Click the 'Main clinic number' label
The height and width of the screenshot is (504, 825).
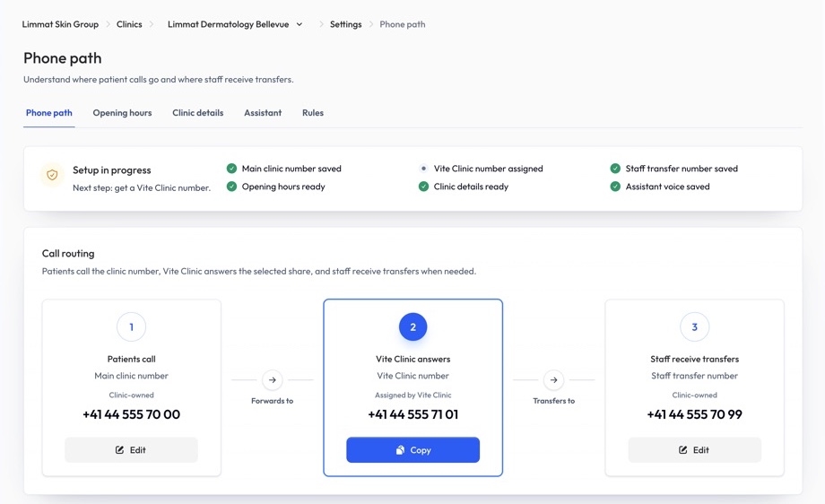click(132, 376)
